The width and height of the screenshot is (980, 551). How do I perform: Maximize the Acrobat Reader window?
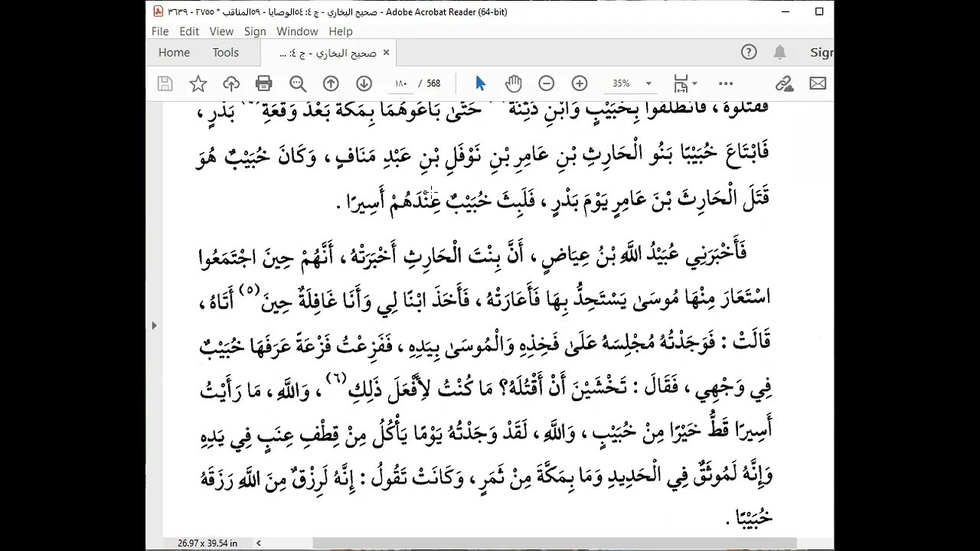819,11
